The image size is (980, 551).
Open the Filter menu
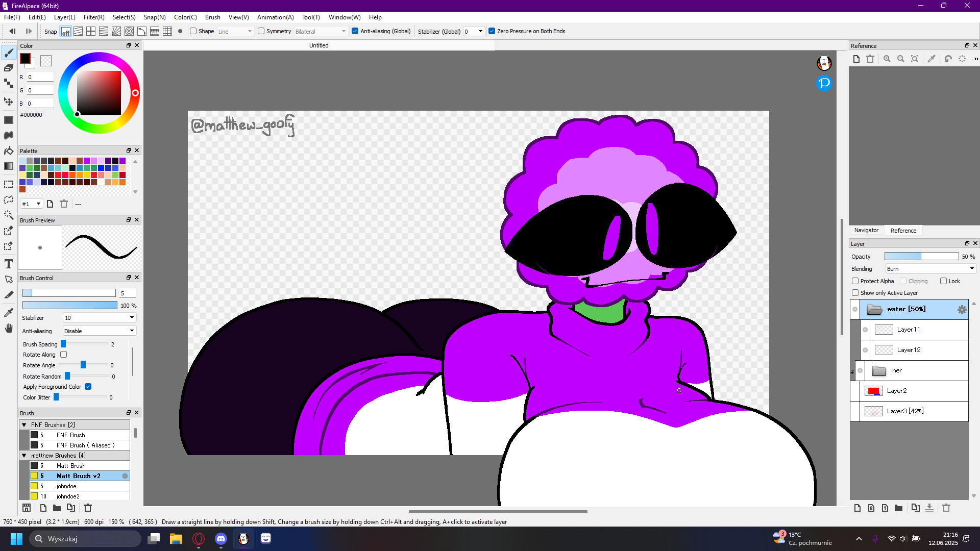[x=94, y=17]
